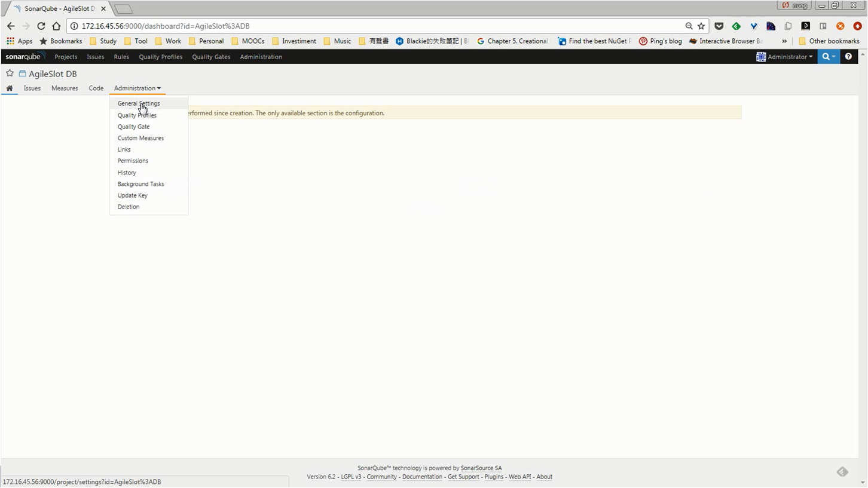Open the Bookmarks folder

[x=60, y=41]
